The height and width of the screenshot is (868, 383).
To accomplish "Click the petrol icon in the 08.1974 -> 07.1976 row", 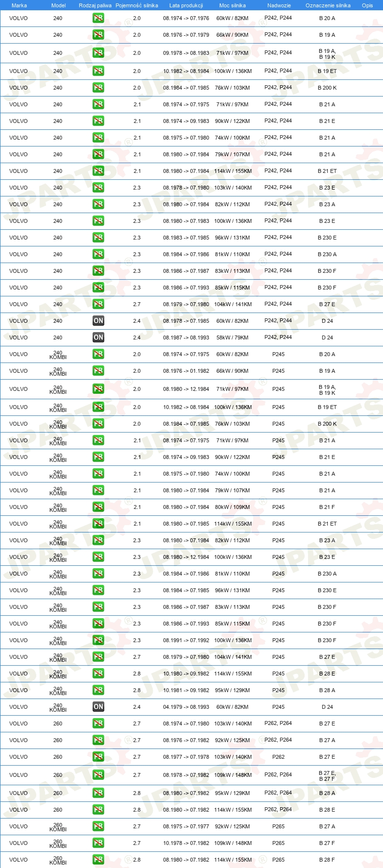I will point(98,18).
